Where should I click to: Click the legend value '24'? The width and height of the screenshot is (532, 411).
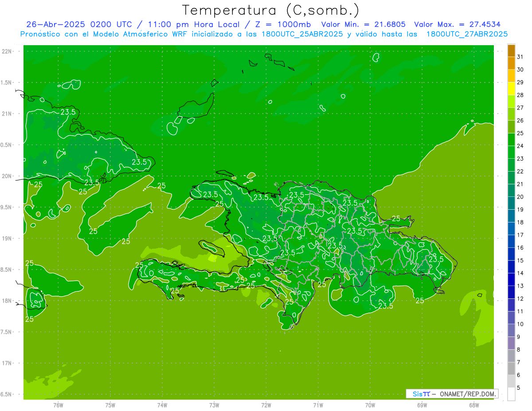(520, 146)
